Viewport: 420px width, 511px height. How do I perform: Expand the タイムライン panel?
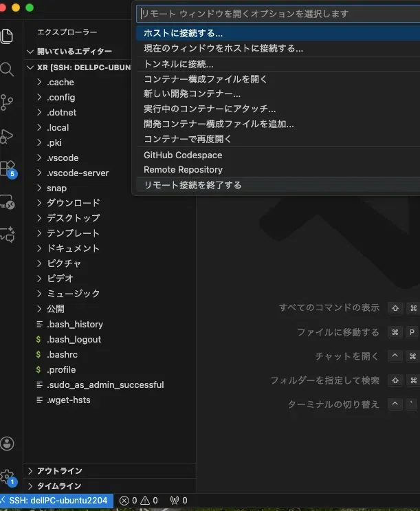click(30, 486)
